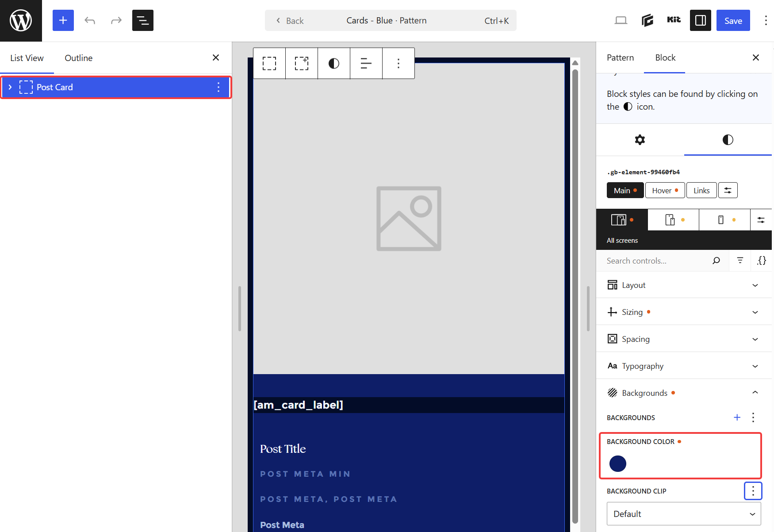The width and height of the screenshot is (774, 532).
Task: Toggle the document overview list view
Action: (x=143, y=20)
